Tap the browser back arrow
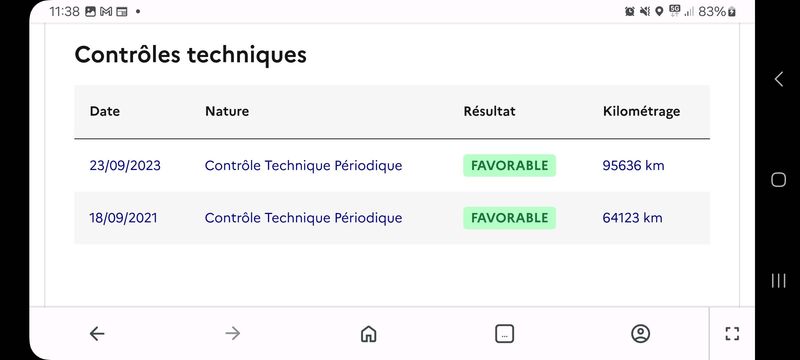The width and height of the screenshot is (800, 360). pos(97,333)
